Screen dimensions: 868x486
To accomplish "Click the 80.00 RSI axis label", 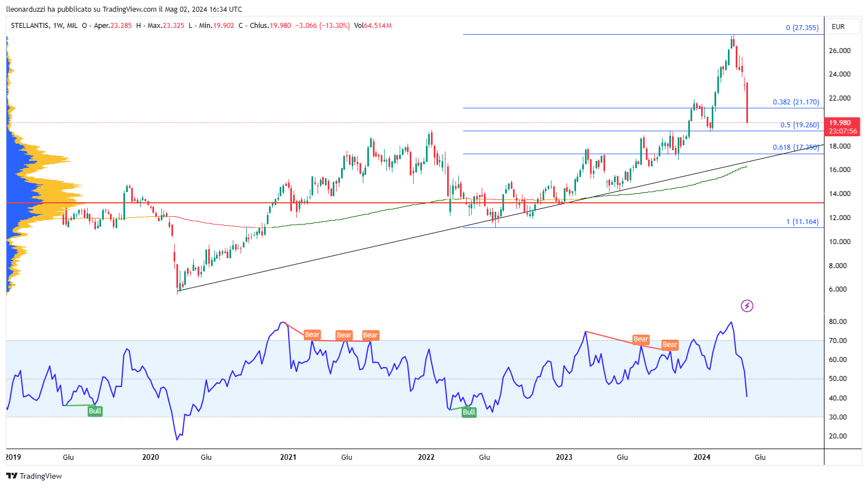I will [838, 321].
